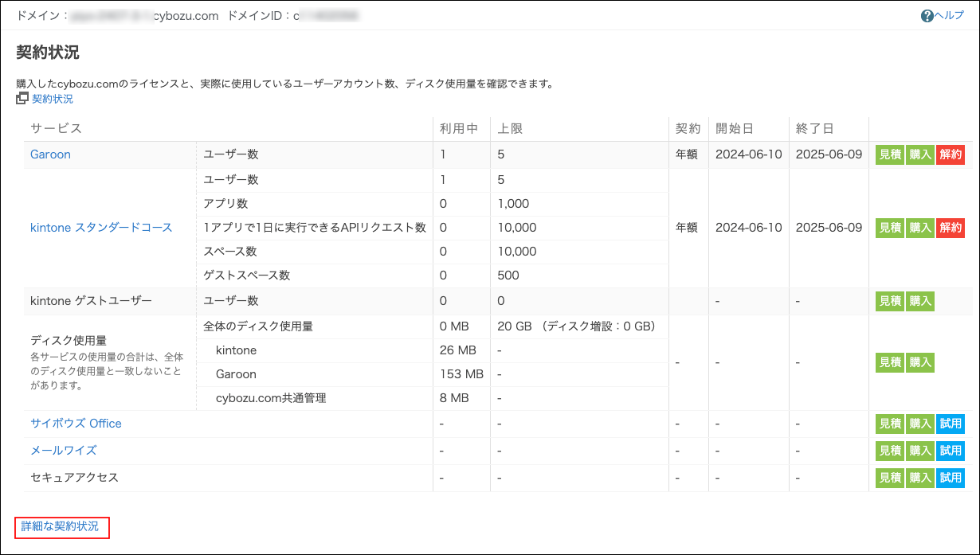Open the メールワイズ link

pyautogui.click(x=63, y=451)
